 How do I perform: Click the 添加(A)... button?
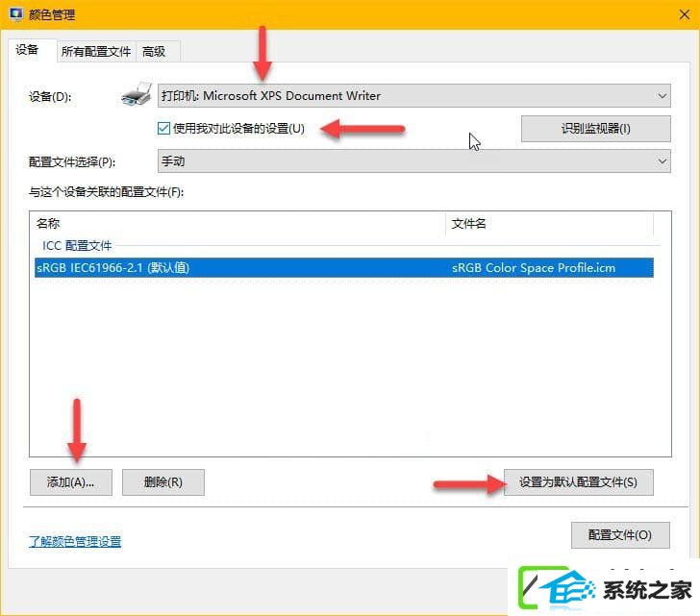[71, 482]
